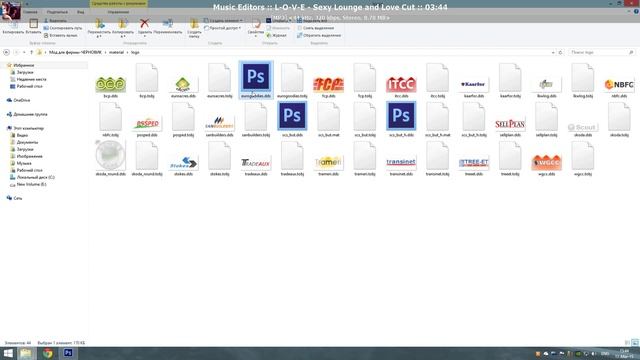Open the recent locations arrow beside Forward
This screenshot has width=640, height=360.
24,52
